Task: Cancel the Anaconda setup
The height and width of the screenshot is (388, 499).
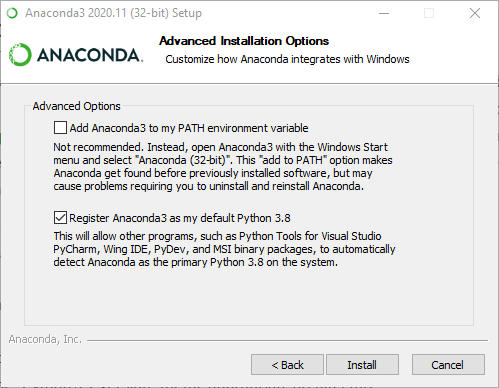Action: pyautogui.click(x=448, y=365)
